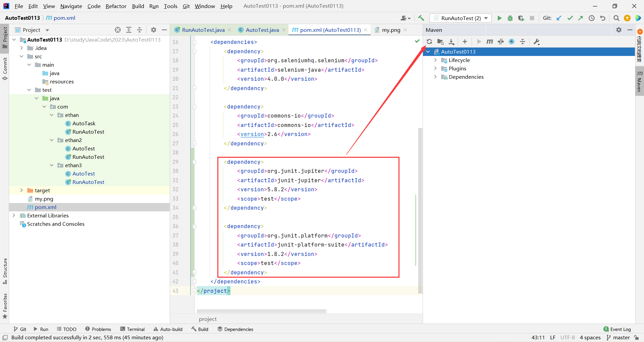Viewport: 644px width, 342px height.
Task: Stop running process button
Action: click(532, 18)
